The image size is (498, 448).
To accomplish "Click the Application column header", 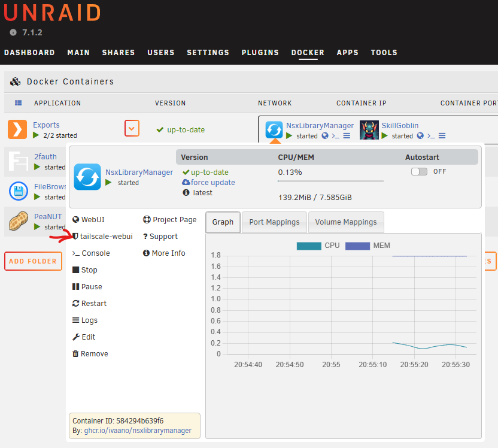I will point(57,103).
